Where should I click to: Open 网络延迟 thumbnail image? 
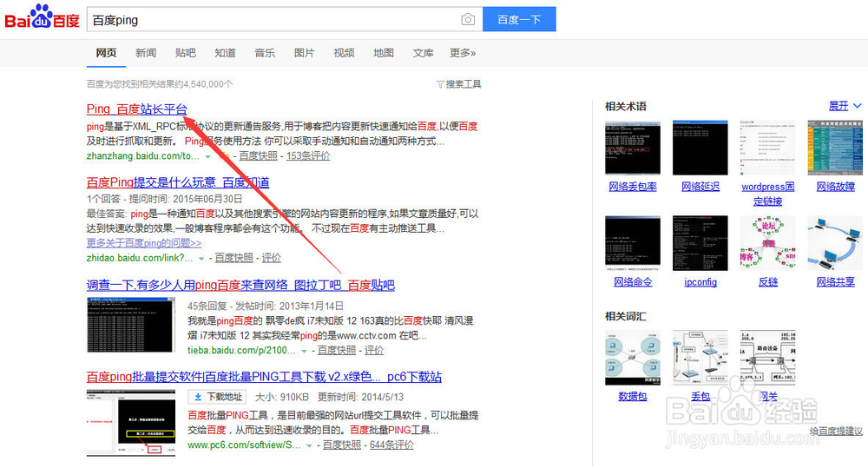pos(700,148)
